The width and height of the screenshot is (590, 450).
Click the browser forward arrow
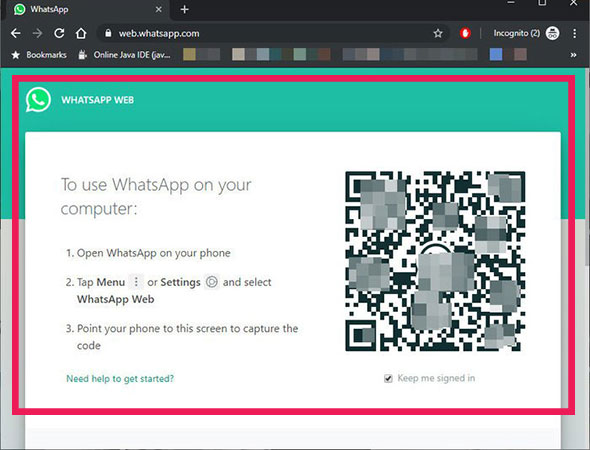click(x=37, y=33)
